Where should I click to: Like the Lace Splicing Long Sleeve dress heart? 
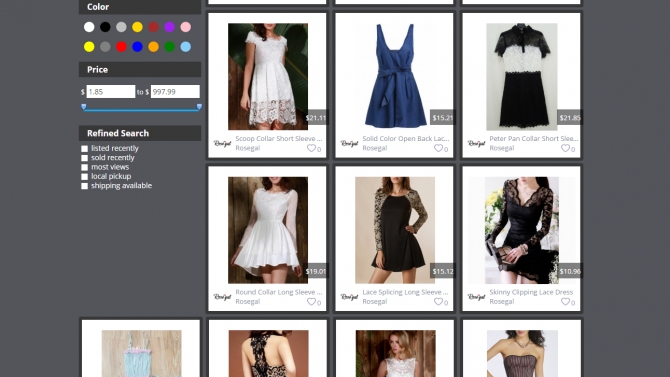pyautogui.click(x=438, y=301)
